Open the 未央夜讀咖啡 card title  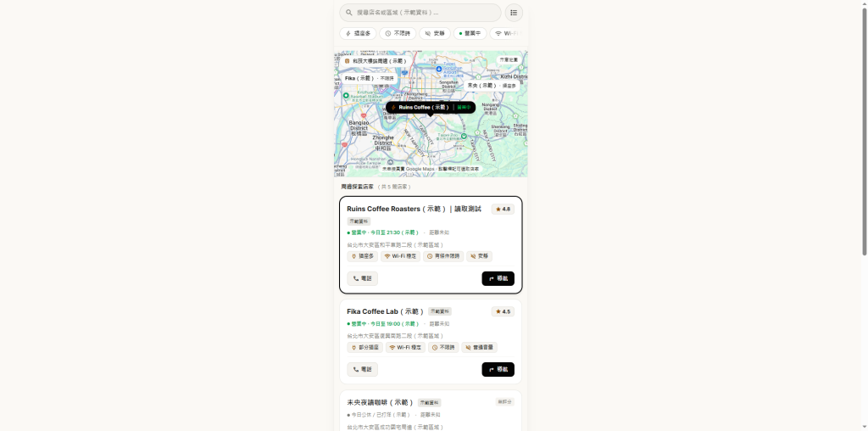[x=381, y=402]
